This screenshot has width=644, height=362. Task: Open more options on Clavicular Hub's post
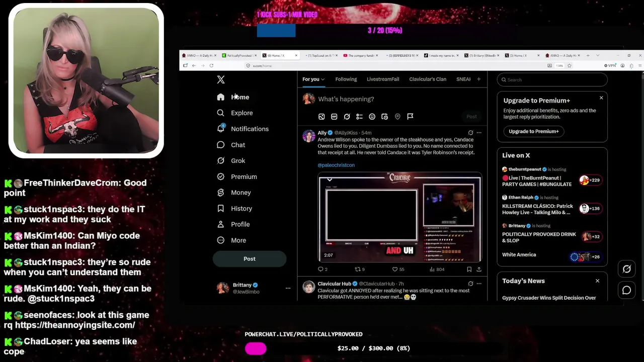(479, 284)
